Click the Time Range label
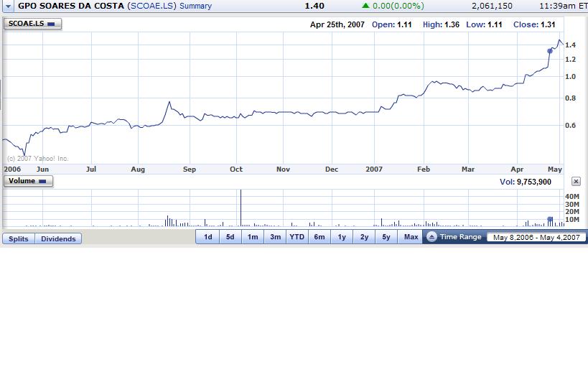 (x=460, y=237)
